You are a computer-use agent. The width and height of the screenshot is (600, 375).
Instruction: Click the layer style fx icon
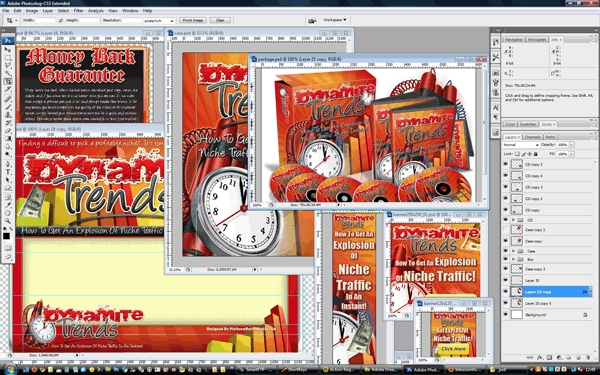tap(540, 358)
